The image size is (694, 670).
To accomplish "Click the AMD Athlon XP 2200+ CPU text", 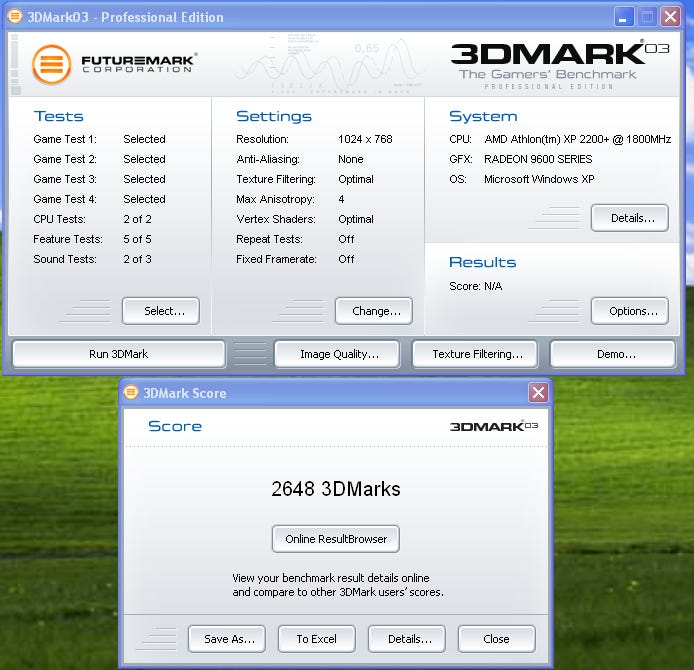I will (x=578, y=139).
